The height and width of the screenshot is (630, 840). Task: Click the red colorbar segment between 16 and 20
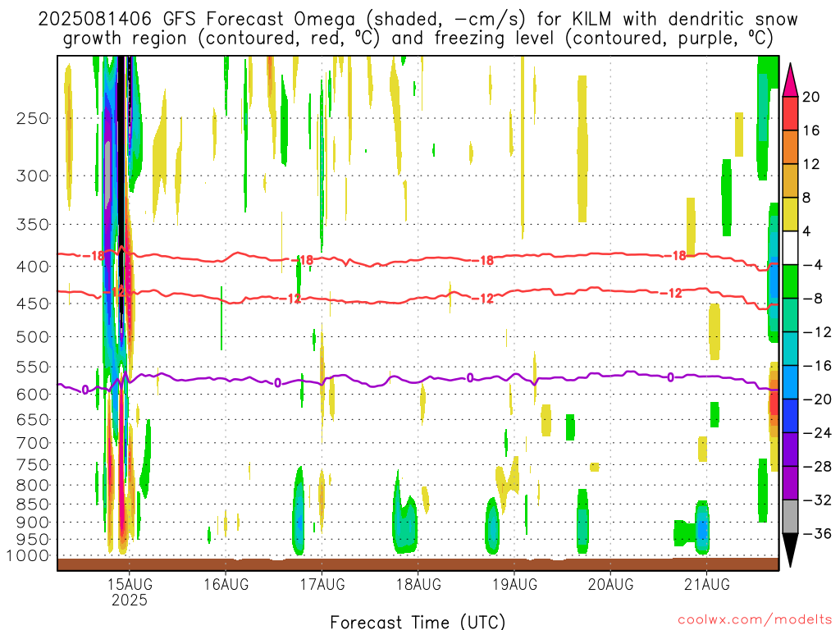point(790,113)
